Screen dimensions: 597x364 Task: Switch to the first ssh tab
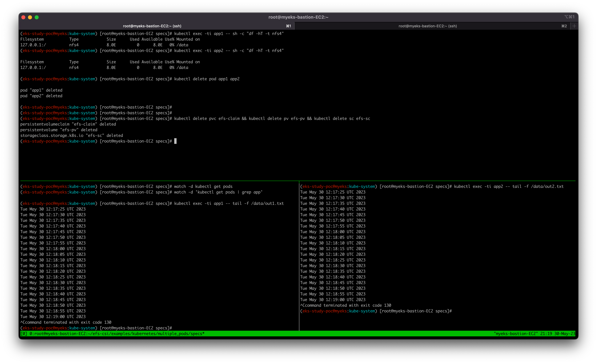[152, 26]
